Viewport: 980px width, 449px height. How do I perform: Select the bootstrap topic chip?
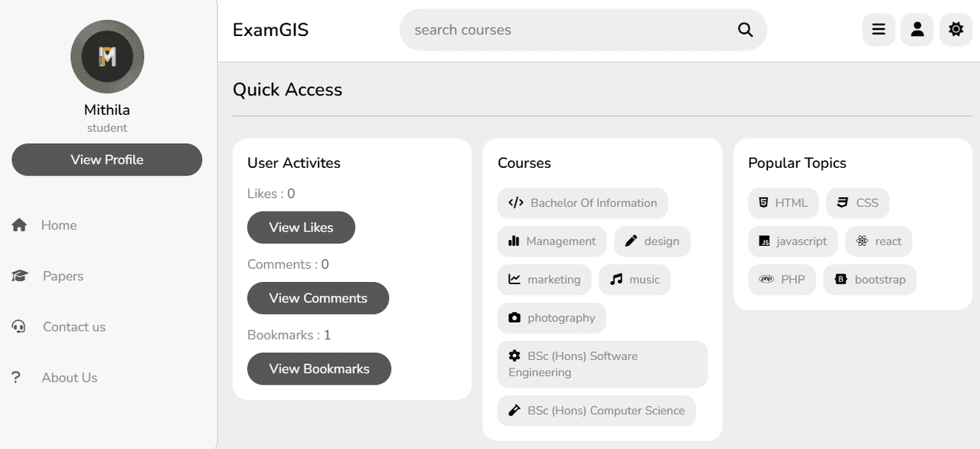pos(870,280)
